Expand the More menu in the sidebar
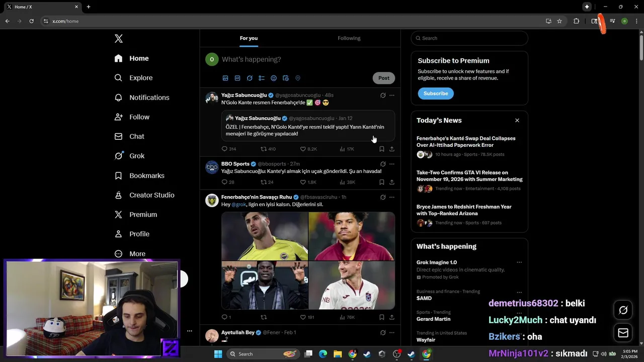 coord(130,254)
